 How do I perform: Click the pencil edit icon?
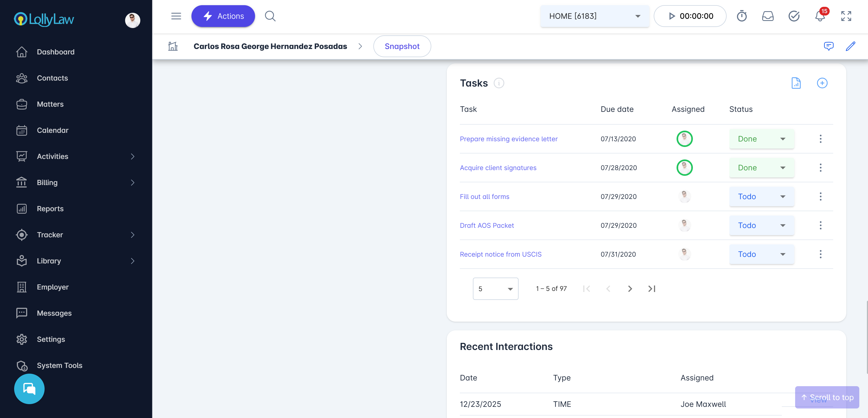coord(850,46)
